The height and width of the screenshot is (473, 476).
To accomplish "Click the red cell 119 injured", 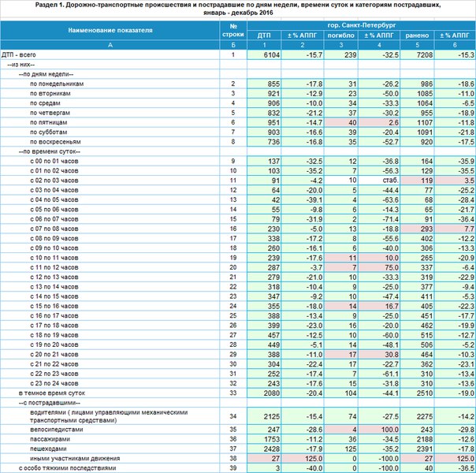I will [418, 181].
